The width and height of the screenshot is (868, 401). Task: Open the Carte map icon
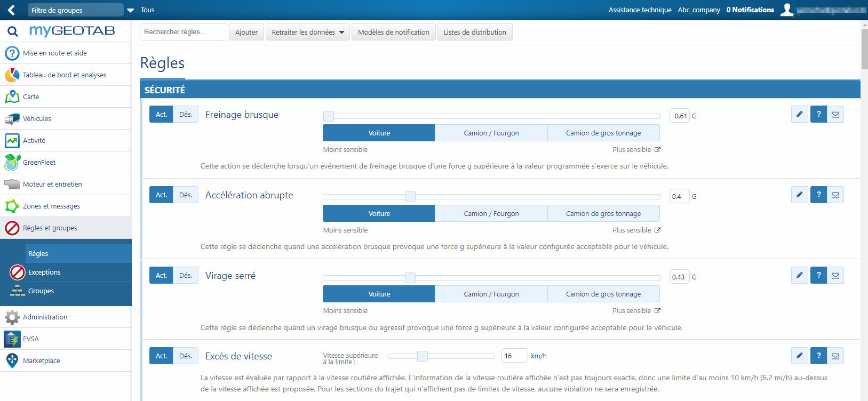(12, 97)
